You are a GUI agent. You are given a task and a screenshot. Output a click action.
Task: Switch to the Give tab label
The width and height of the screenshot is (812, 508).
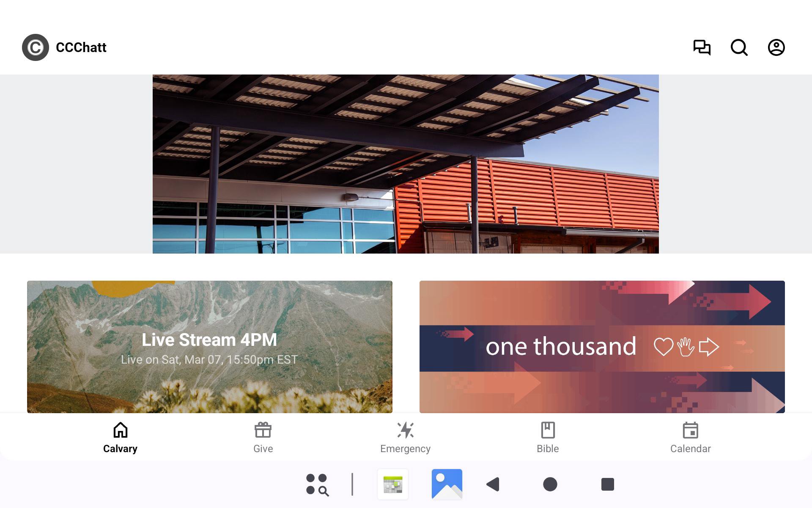263,449
